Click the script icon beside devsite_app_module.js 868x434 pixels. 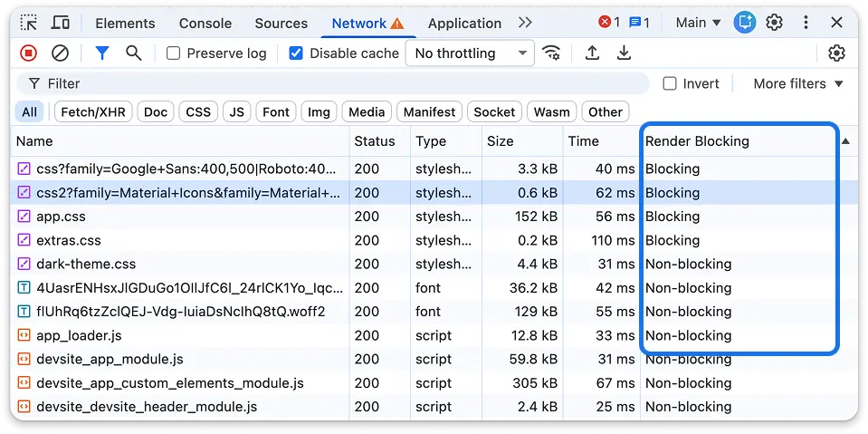click(x=24, y=359)
